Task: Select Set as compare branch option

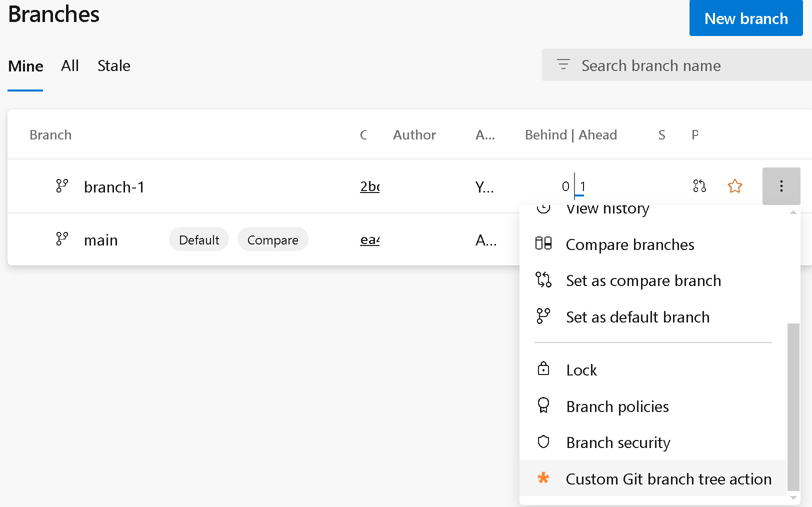Action: (643, 280)
